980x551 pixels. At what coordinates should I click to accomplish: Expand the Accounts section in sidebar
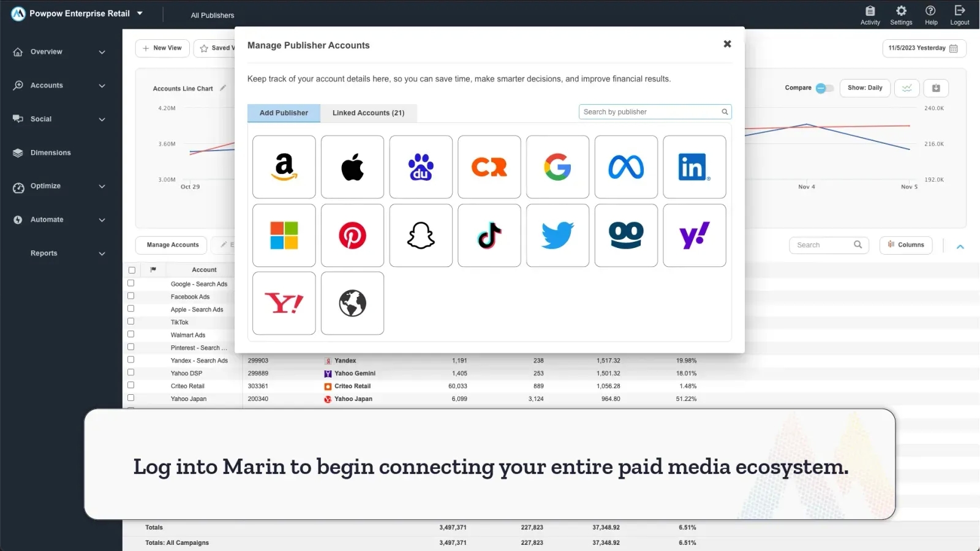tap(59, 85)
